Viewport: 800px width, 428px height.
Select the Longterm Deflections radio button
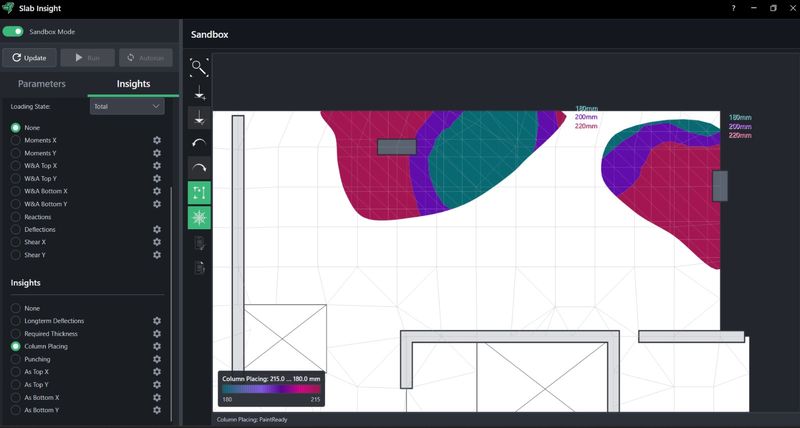point(16,321)
